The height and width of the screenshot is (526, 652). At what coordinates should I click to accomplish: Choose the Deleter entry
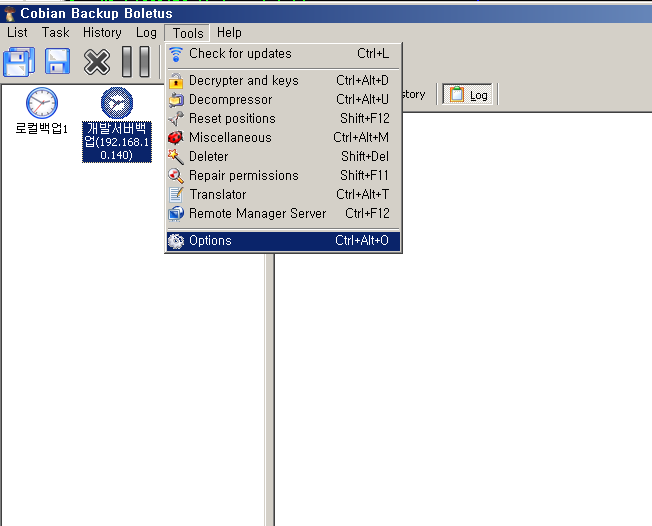(x=283, y=157)
